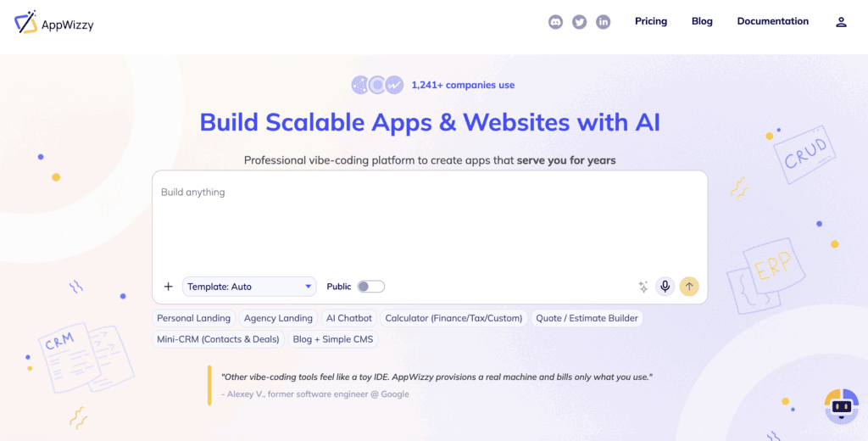Open the Twitter social icon
Screen dimensions: 868x441
point(579,22)
